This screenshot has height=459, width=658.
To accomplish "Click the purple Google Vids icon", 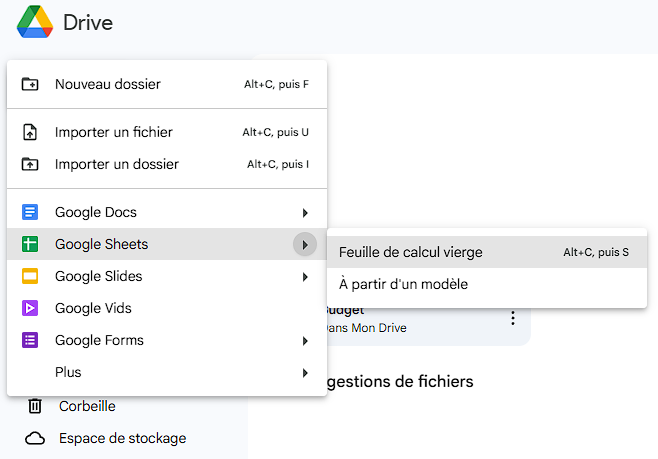I will [30, 308].
